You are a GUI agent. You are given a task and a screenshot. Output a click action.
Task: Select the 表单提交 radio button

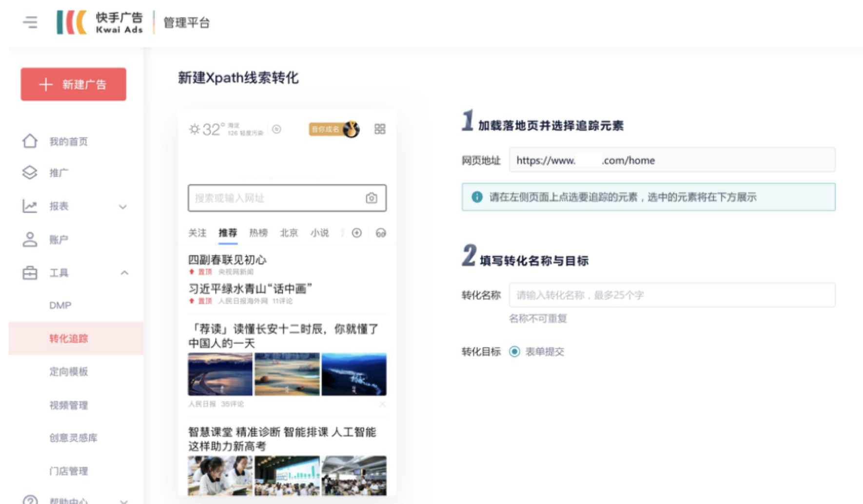pos(514,352)
